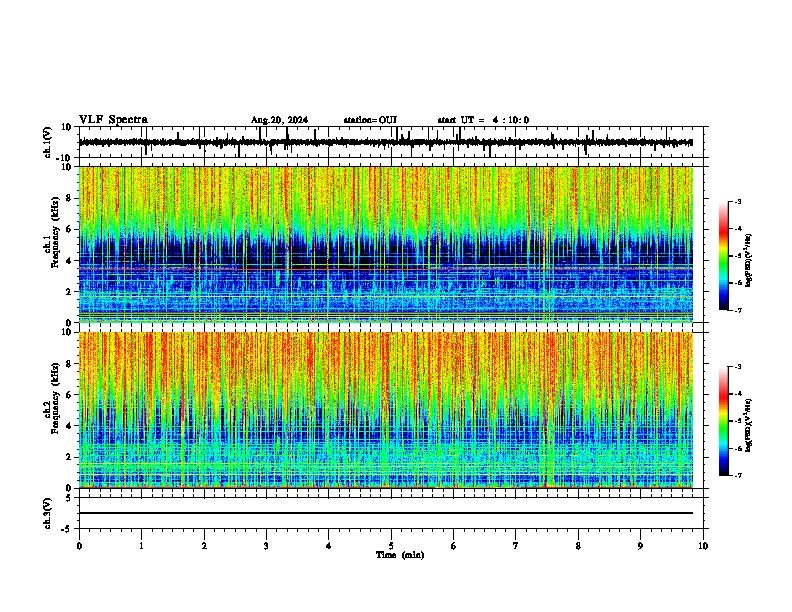Select the "start UT = 4:10:0" label
The height and width of the screenshot is (612, 792).
[483, 120]
